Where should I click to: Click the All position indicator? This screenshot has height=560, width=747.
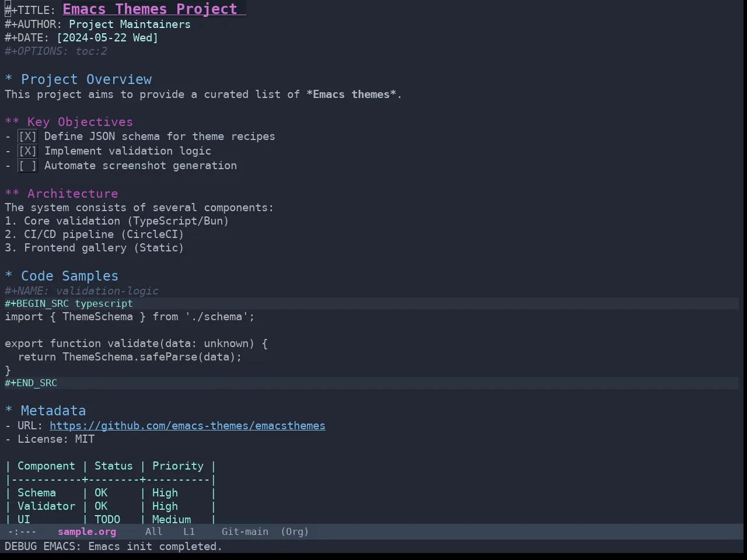154,531
